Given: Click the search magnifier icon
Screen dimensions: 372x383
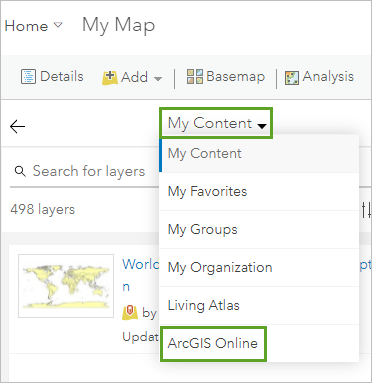Looking at the screenshot, I should coord(20,172).
